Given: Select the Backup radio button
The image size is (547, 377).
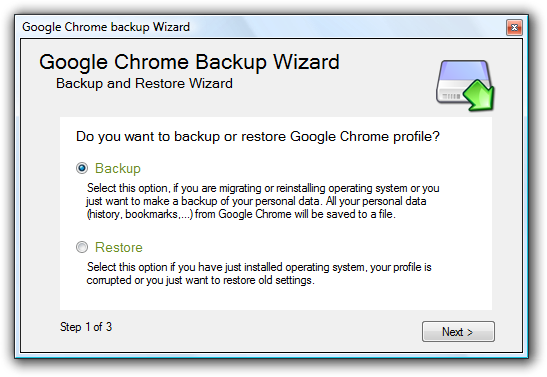Looking at the screenshot, I should 82,168.
